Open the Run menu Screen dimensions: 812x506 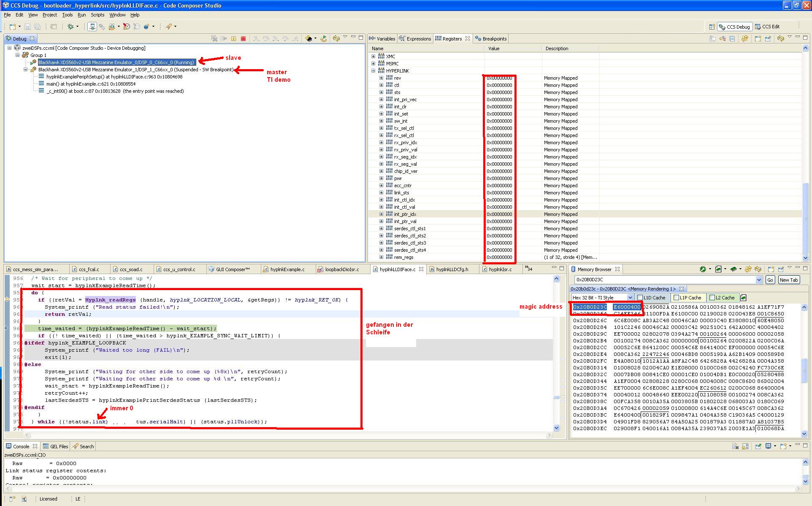[x=82, y=15]
